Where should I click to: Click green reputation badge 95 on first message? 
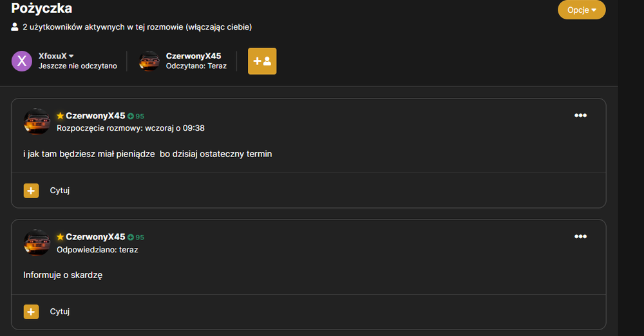136,117
